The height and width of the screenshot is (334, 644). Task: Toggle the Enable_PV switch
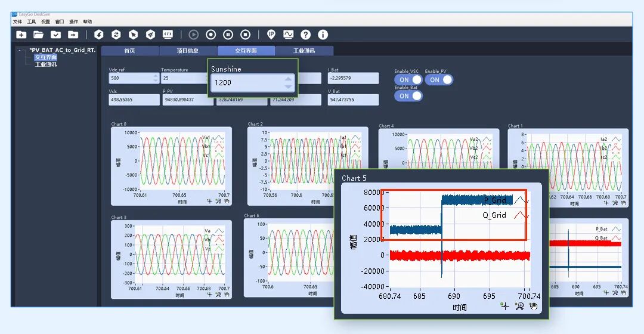(x=439, y=80)
